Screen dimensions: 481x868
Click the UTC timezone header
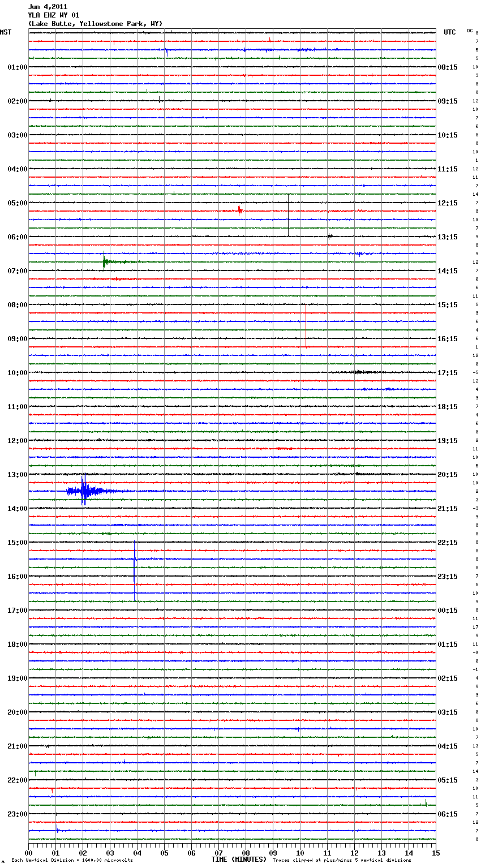click(450, 32)
